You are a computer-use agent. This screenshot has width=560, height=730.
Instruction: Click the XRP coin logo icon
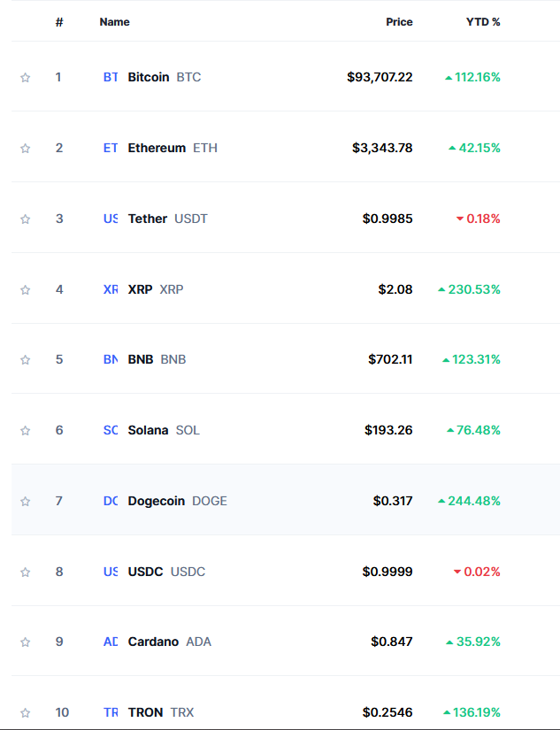pyautogui.click(x=111, y=289)
